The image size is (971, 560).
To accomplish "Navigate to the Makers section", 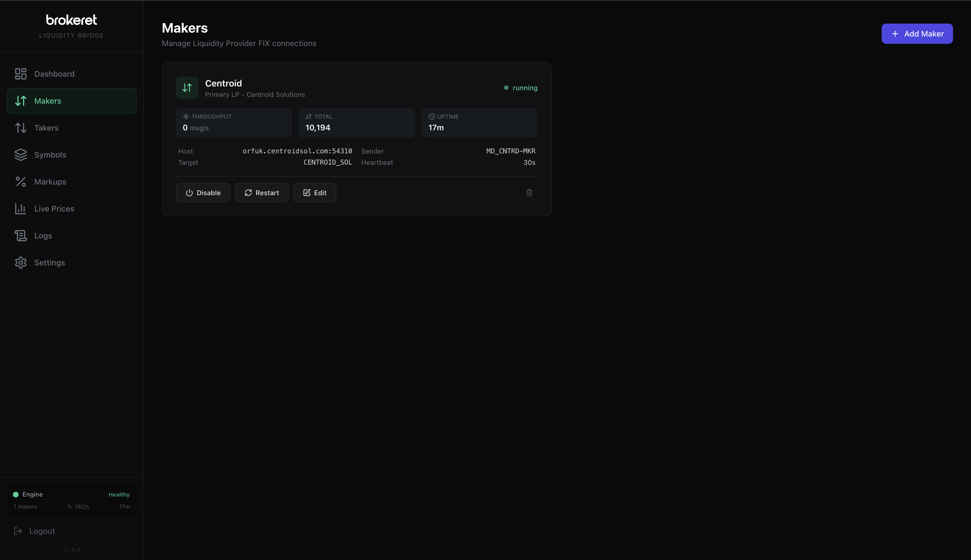I will 48,101.
